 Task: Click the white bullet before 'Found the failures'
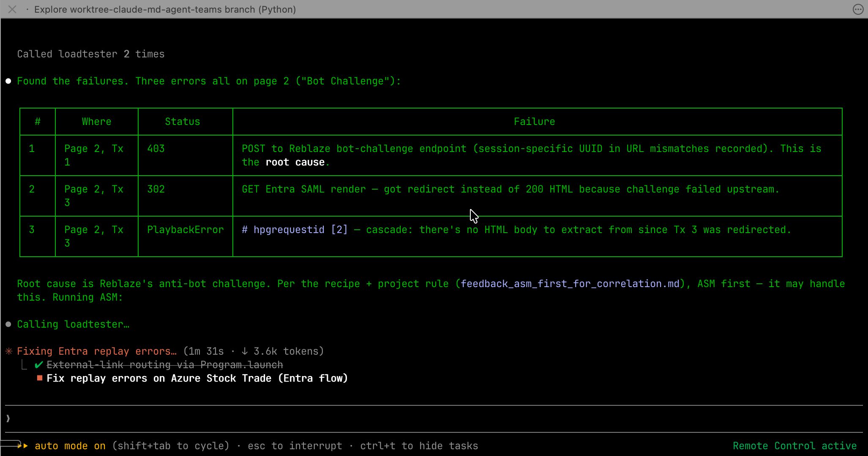8,81
